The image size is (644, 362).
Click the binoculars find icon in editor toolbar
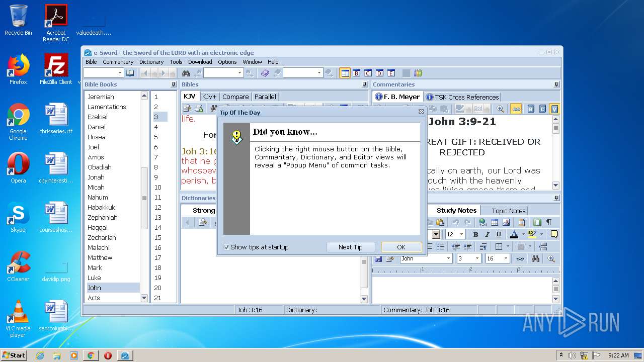[x=535, y=258]
